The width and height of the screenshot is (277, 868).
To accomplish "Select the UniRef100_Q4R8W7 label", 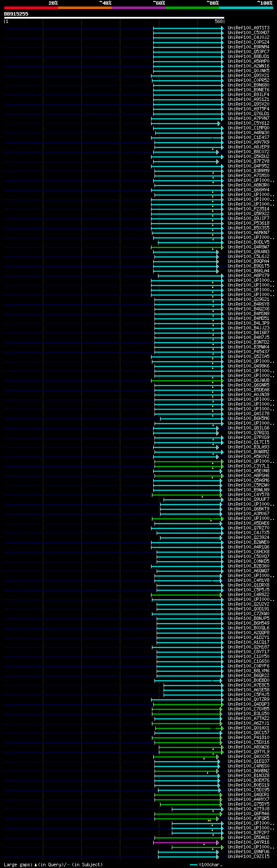I will 248,247.
